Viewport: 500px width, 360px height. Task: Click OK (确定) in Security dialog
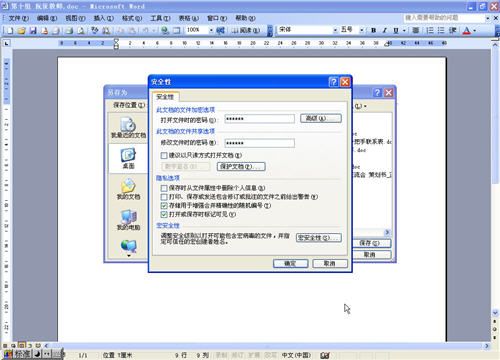click(290, 263)
